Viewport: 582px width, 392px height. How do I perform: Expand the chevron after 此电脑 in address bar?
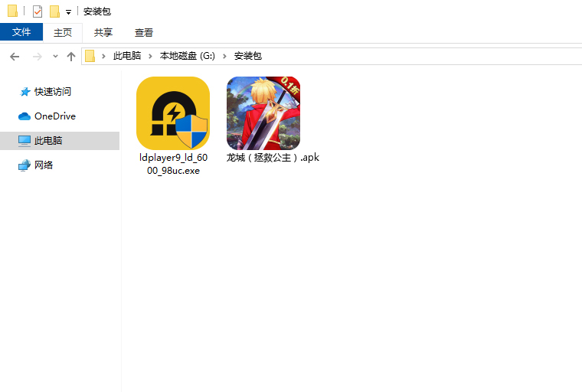(x=151, y=56)
